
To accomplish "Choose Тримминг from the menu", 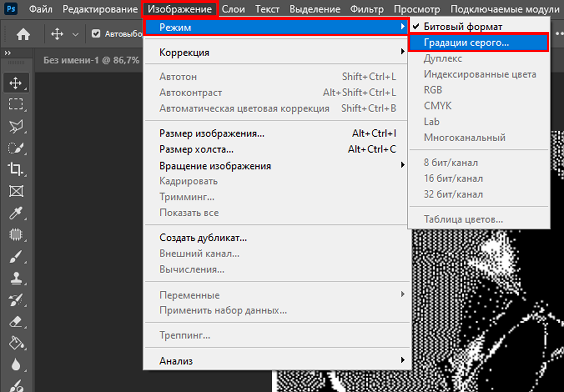I will 276,197.
